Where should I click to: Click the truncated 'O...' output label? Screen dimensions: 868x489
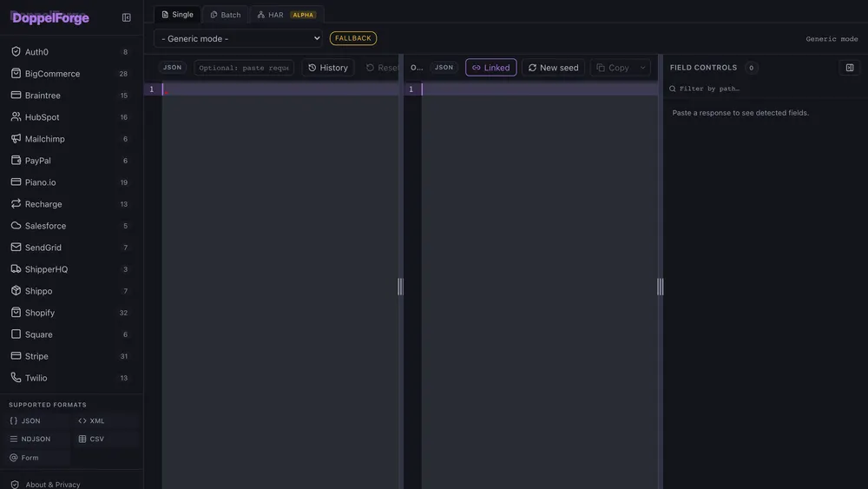pos(417,68)
